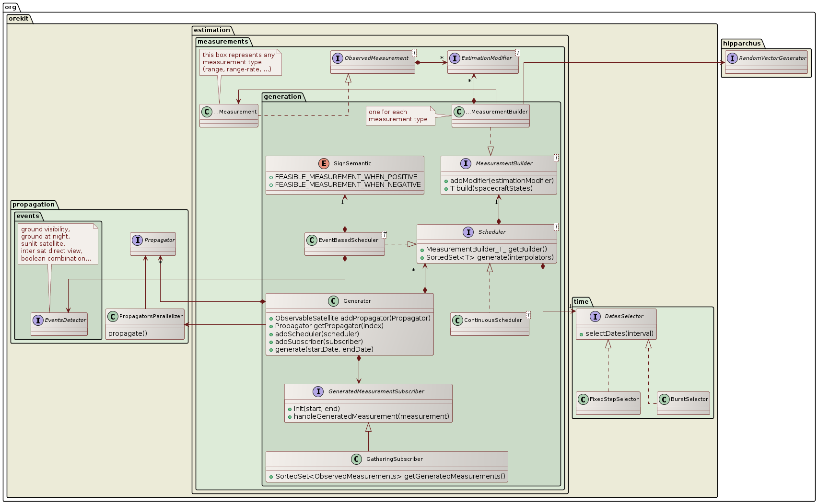Click the selectDates(interval) method in DatesSelector

click(x=619, y=333)
